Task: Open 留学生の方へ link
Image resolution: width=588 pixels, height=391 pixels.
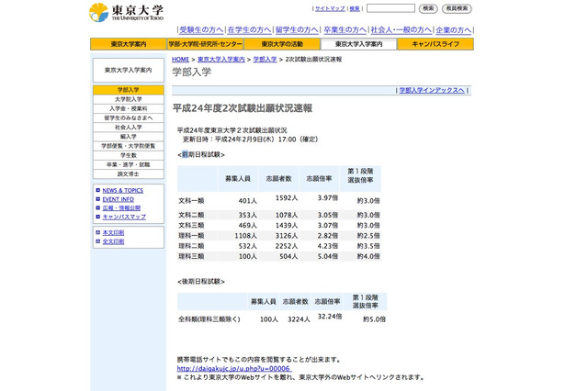Action: pos(297,30)
